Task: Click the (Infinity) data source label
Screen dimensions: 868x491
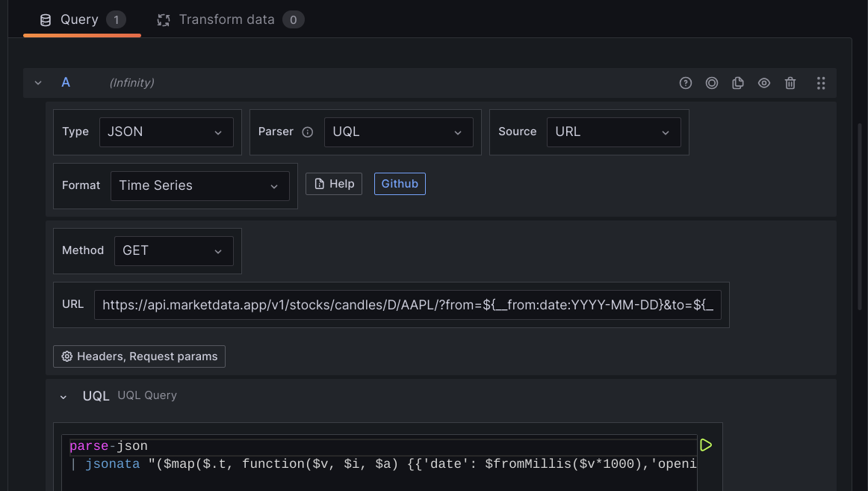Action: point(131,83)
